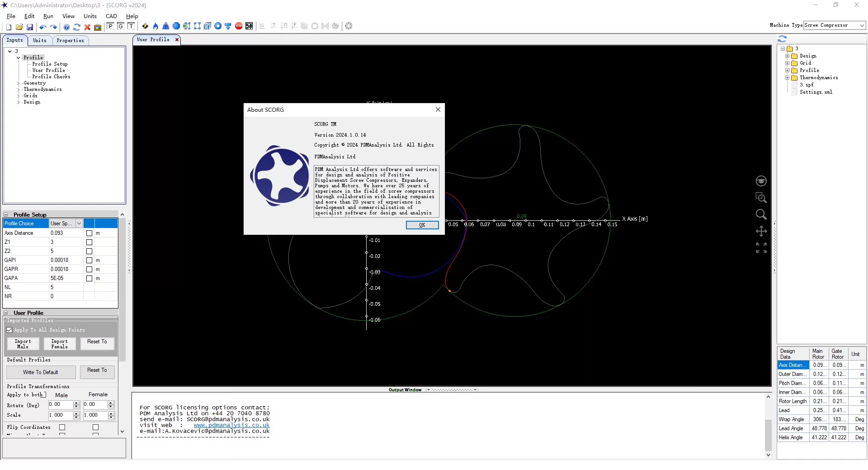Tick the GAPR row checkbox
Viewport: 868px width, 470px height.
(89, 270)
